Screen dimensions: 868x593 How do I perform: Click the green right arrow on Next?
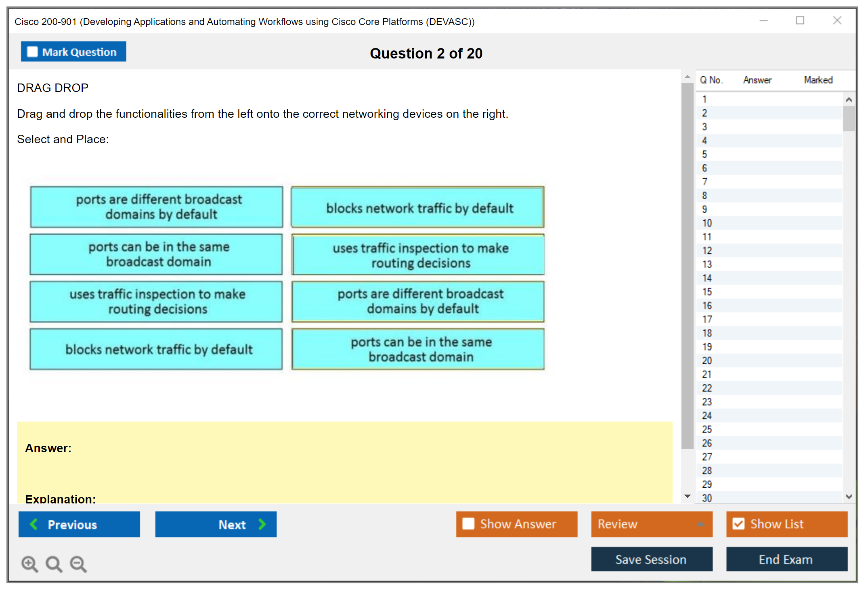[x=262, y=524]
